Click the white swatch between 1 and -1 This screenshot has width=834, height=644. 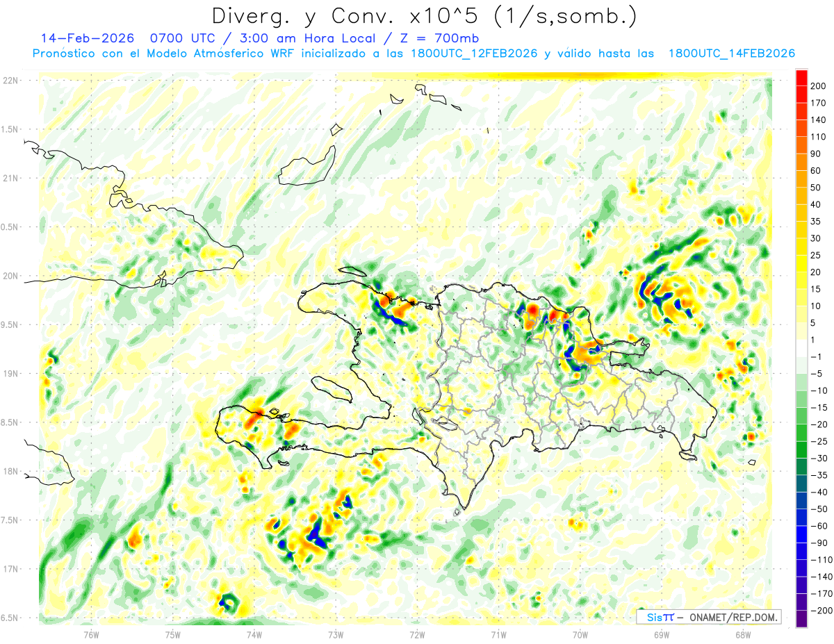801,348
